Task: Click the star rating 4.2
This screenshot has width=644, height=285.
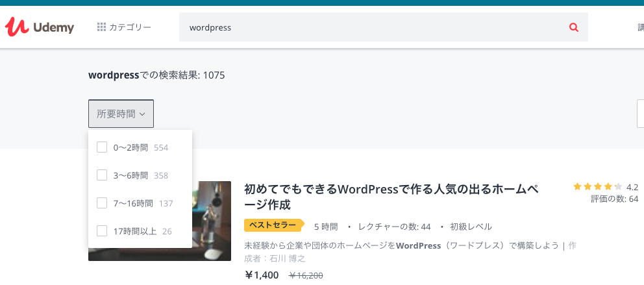Action: tap(606, 187)
